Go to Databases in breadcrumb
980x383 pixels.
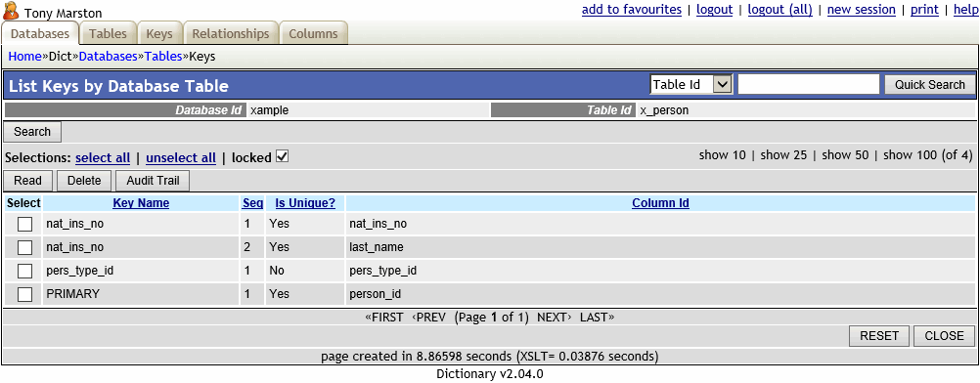[x=108, y=57]
